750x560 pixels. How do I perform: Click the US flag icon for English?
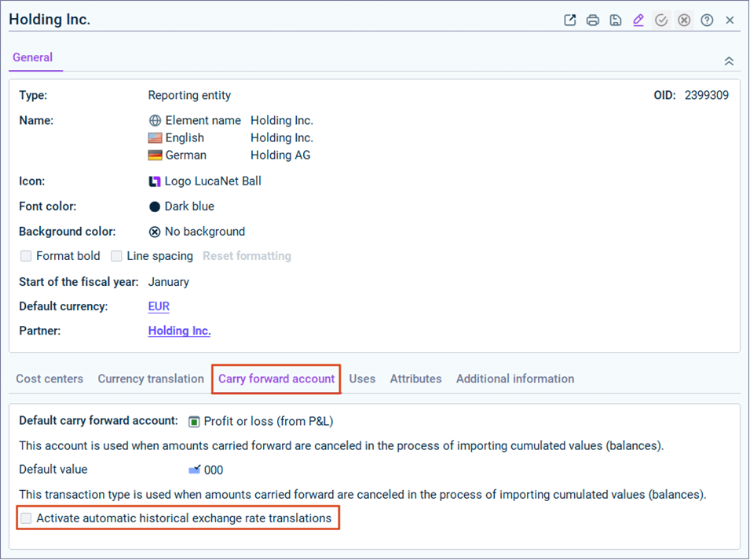point(155,137)
